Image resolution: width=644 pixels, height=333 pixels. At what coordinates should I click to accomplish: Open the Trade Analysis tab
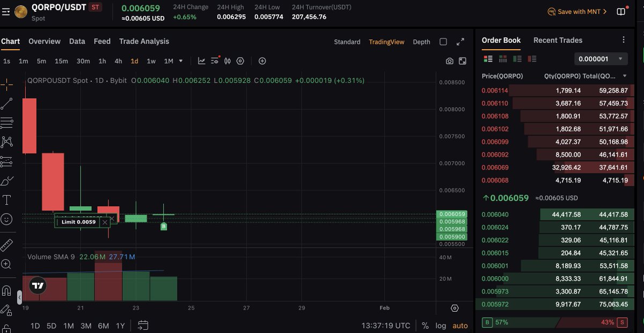tap(144, 41)
